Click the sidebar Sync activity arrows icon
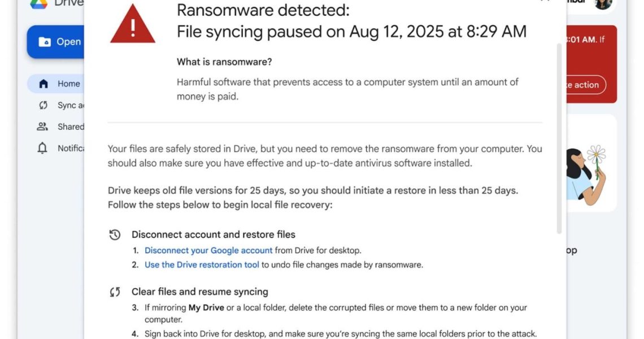Viewport: 644px width, 339px height. 43,105
